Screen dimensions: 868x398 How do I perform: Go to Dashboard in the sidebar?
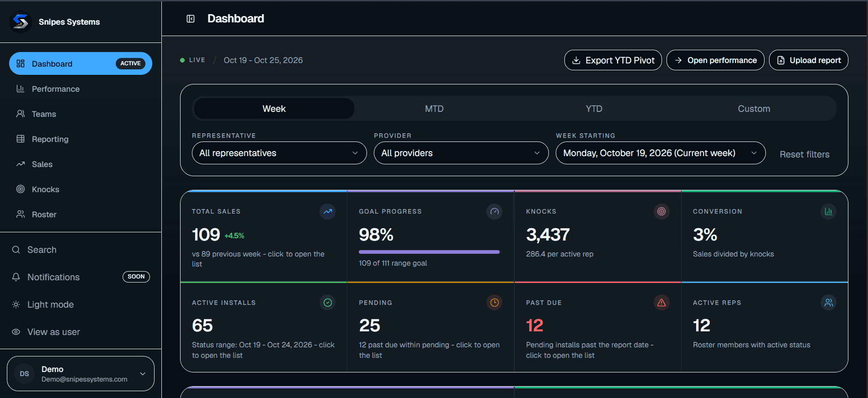[81, 63]
